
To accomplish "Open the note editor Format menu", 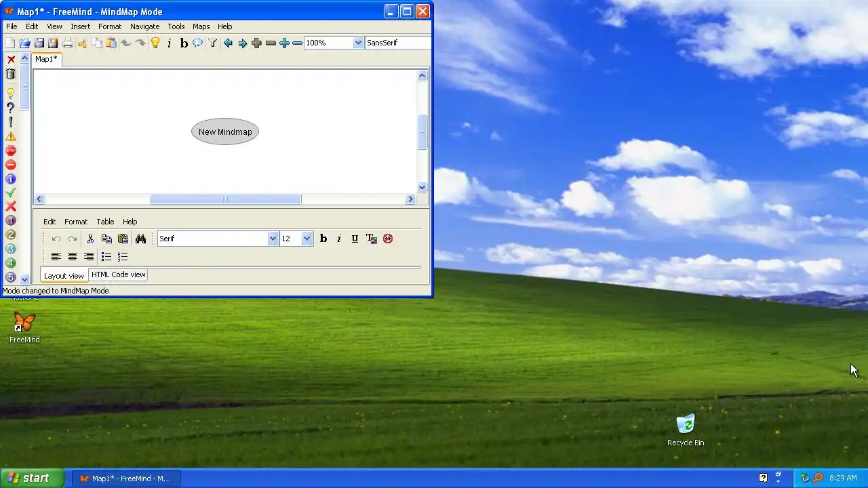I will 76,222.
